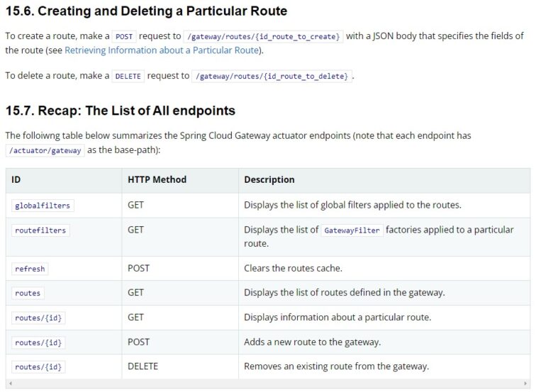Click the 15.6 Creating and Deleting heading
This screenshot has width=546, height=392.
(147, 11)
